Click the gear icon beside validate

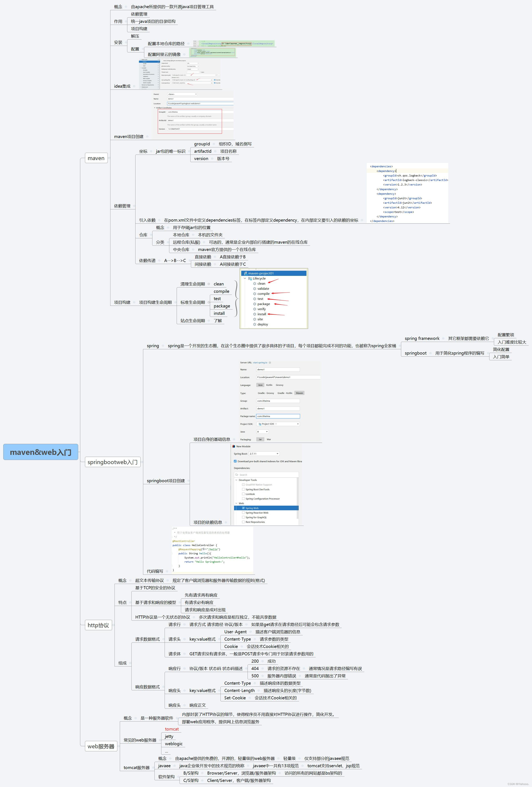tap(254, 288)
